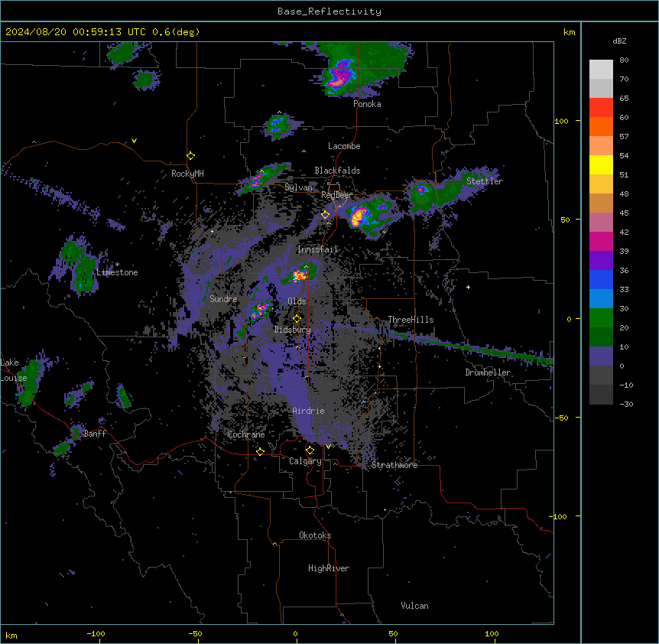Click the -30 value on the dBZ legend
659x644 pixels.
pyautogui.click(x=626, y=404)
